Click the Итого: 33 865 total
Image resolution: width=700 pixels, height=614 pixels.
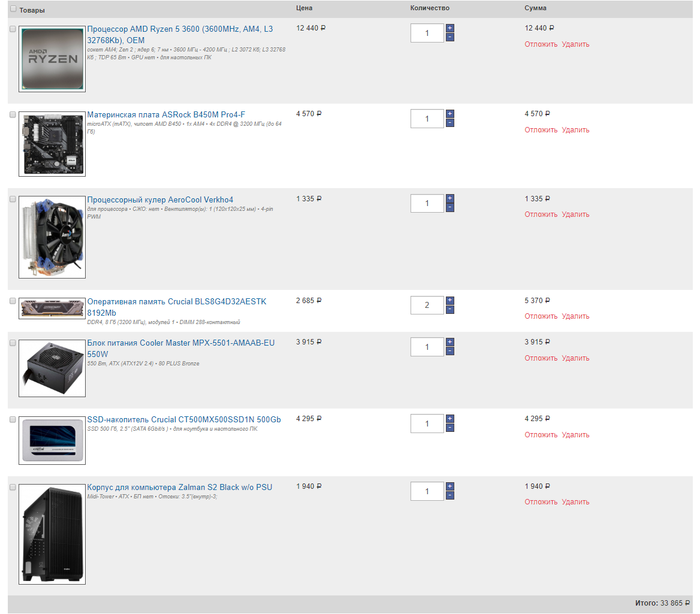662,603
